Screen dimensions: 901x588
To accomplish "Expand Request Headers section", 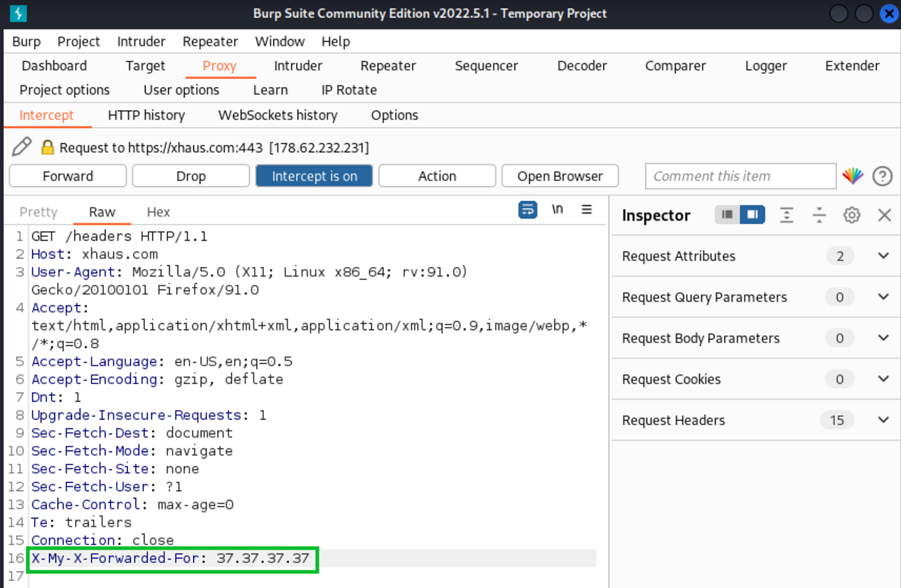I will click(883, 420).
